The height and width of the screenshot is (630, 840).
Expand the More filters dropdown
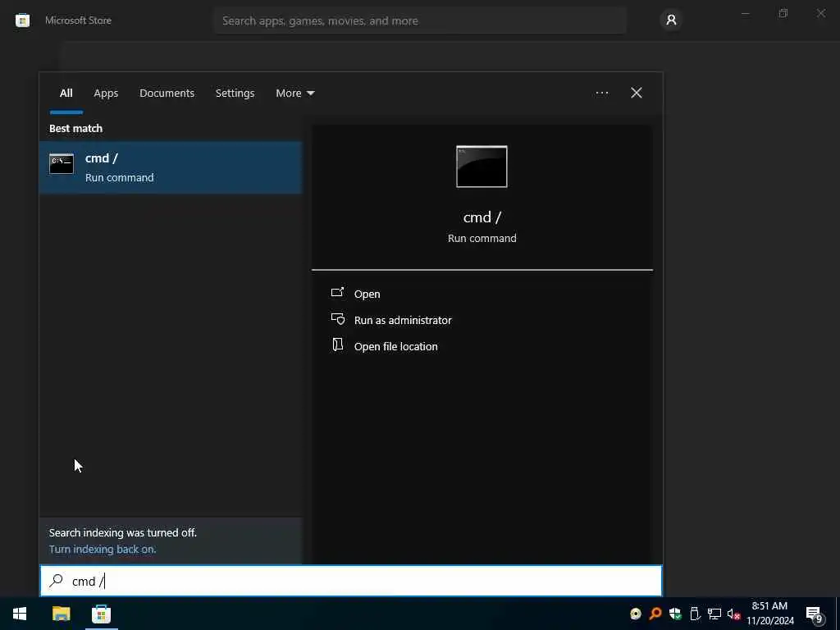[294, 94]
